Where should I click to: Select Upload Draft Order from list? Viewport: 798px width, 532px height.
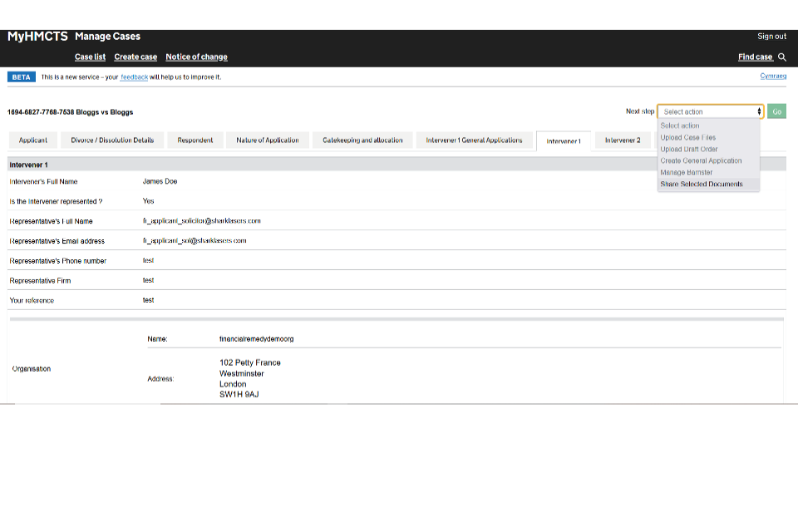tap(688, 150)
